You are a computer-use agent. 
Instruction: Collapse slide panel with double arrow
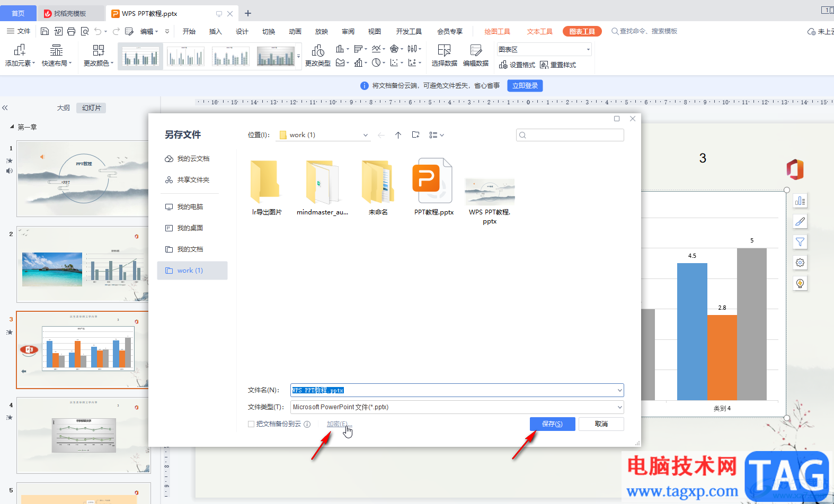coord(5,107)
